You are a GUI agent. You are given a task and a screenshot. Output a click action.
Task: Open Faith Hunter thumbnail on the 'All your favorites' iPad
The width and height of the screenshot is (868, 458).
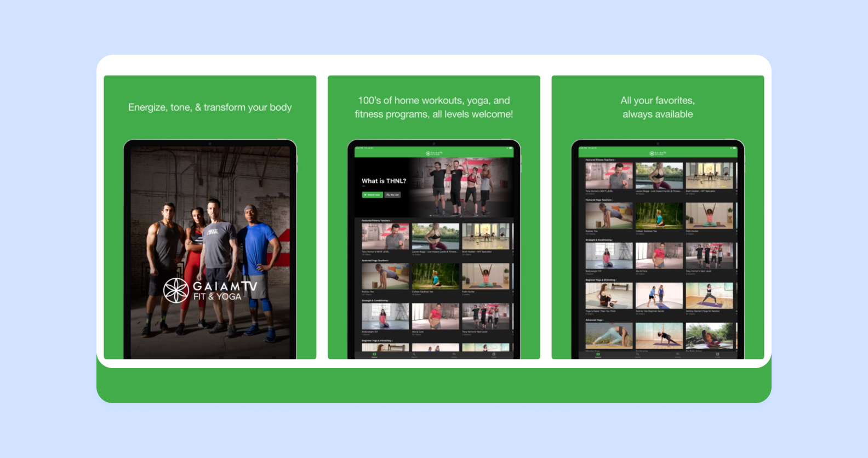pyautogui.click(x=709, y=216)
